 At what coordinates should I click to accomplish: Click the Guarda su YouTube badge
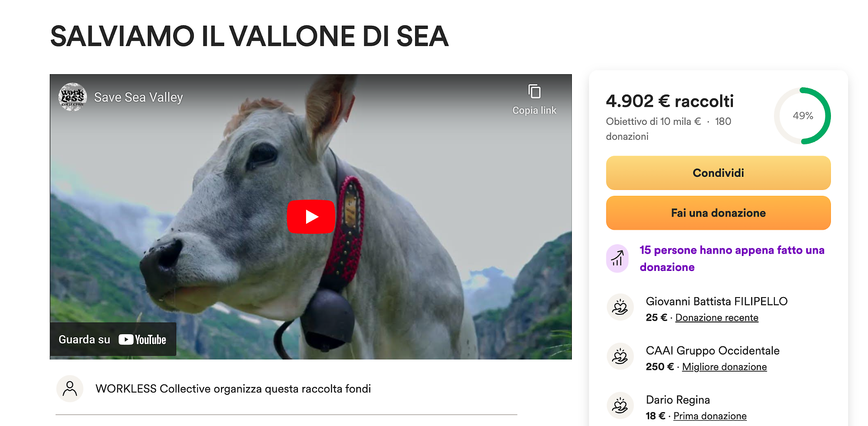click(113, 339)
